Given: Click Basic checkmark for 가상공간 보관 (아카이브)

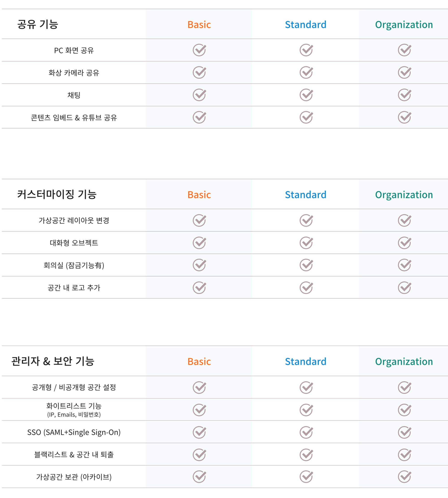Looking at the screenshot, I should [x=199, y=476].
